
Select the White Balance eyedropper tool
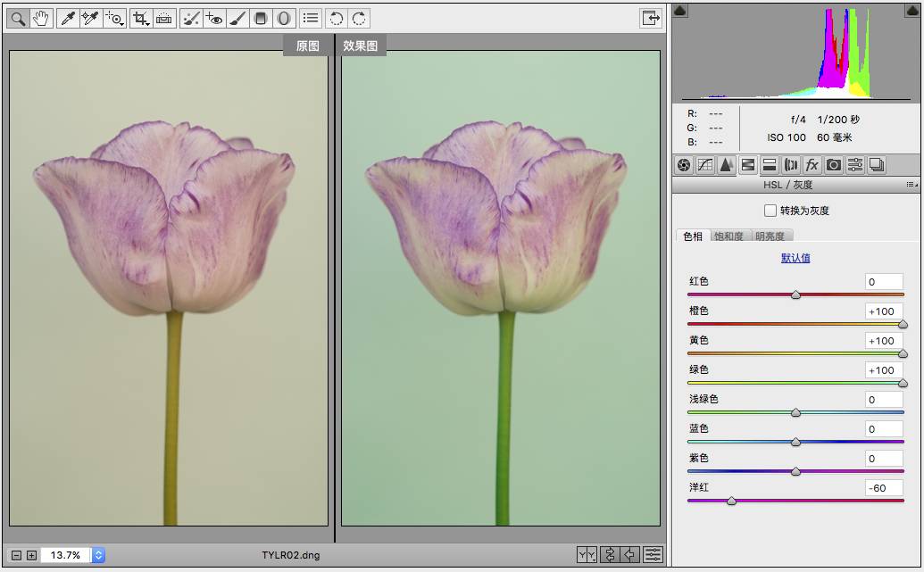[x=68, y=18]
